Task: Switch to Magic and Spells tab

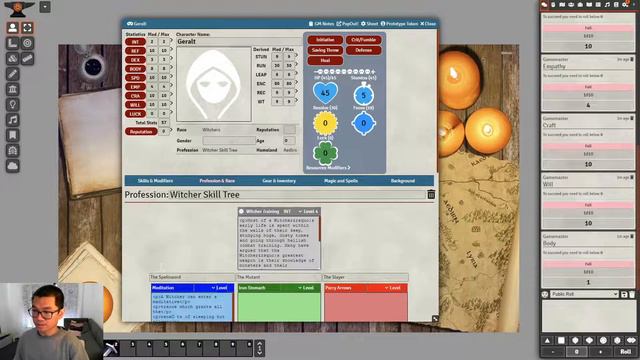Action: (x=341, y=180)
